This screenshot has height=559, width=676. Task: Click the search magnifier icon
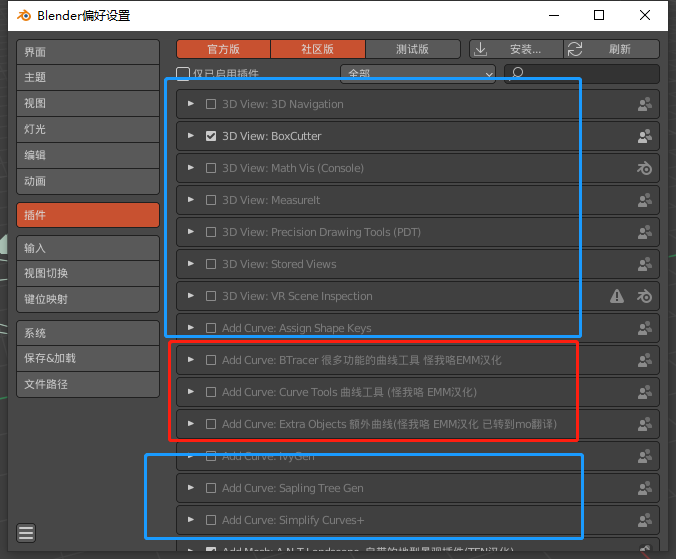coord(517,73)
